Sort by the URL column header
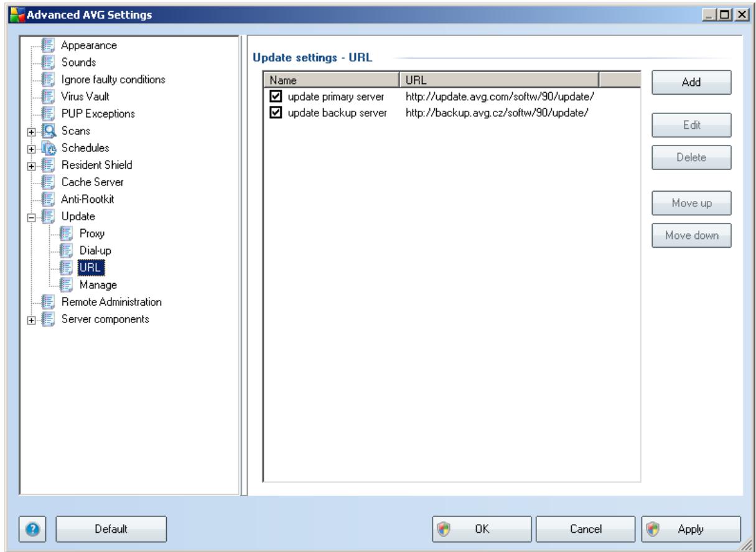 498,80
